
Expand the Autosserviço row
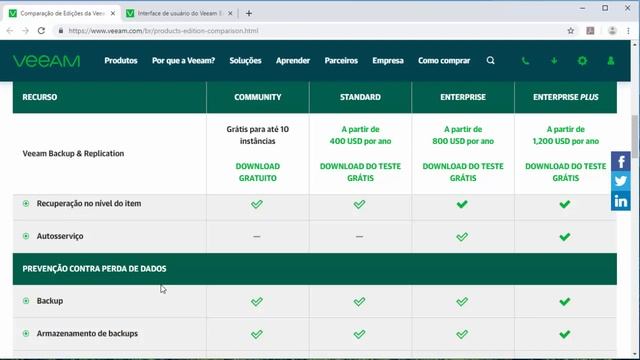tap(26, 236)
